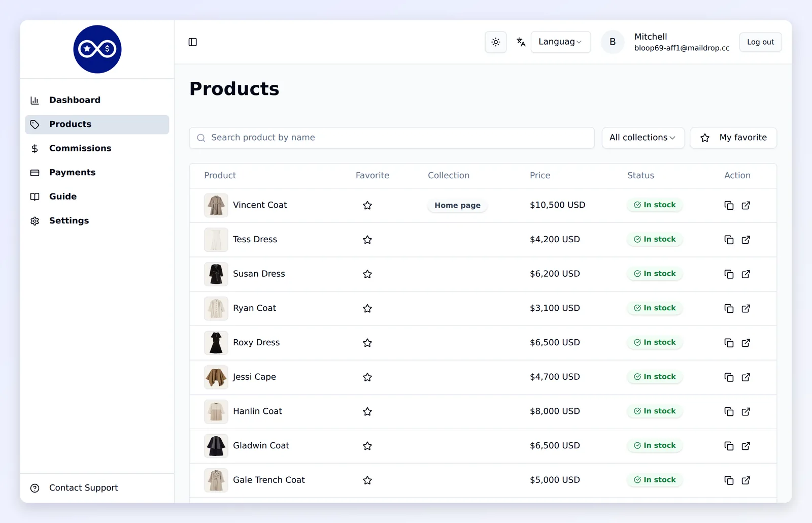The width and height of the screenshot is (812, 523).
Task: Click the Collection column header
Action: tap(449, 175)
